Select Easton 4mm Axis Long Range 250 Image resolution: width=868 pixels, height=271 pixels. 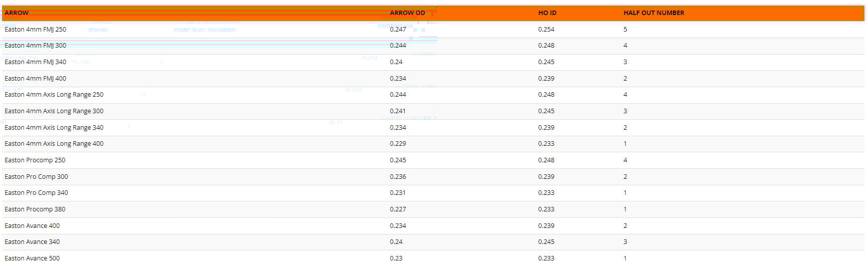pyautogui.click(x=54, y=95)
